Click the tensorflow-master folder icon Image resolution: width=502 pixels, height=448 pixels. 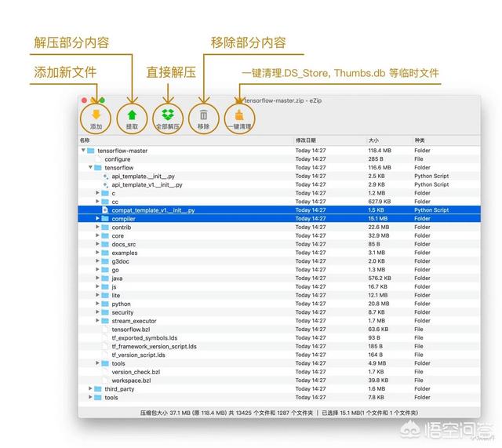pyautogui.click(x=91, y=151)
